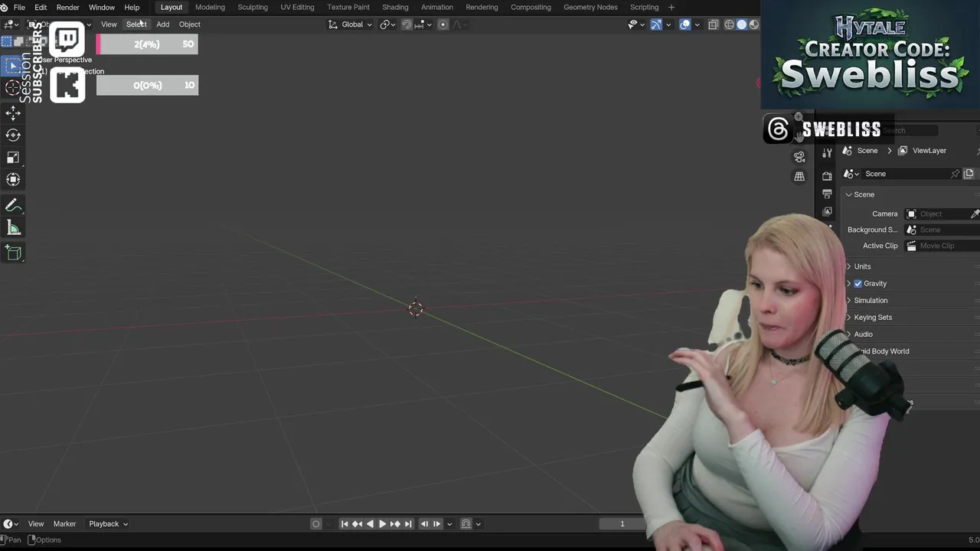Click the Background Scene field
The width and height of the screenshot is (980, 551).
pos(942,230)
